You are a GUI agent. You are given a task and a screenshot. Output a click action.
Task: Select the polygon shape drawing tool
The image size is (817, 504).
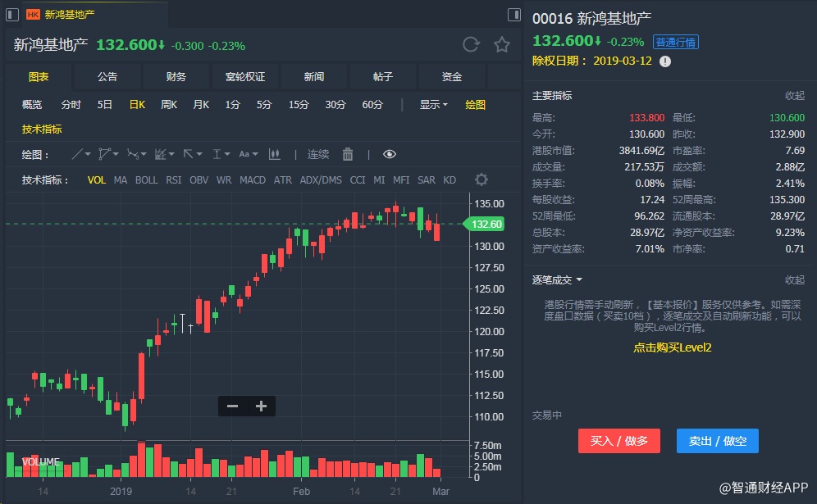105,154
